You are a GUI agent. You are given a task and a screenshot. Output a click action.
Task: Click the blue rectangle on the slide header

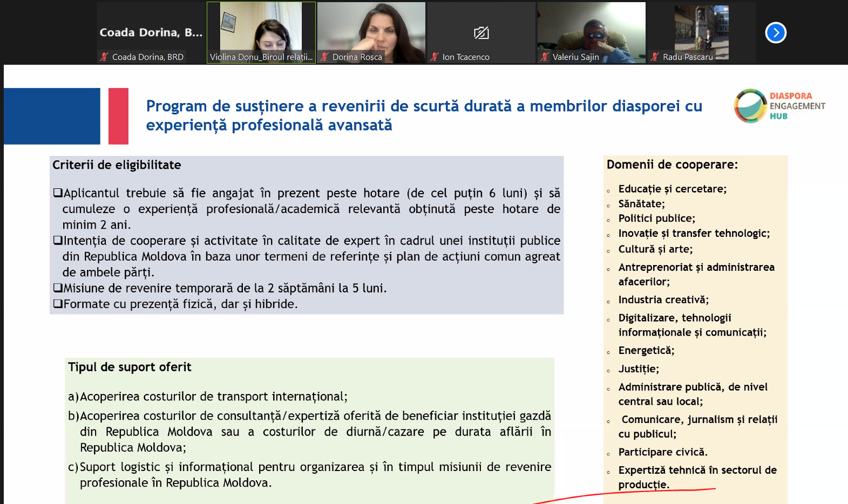click(52, 116)
